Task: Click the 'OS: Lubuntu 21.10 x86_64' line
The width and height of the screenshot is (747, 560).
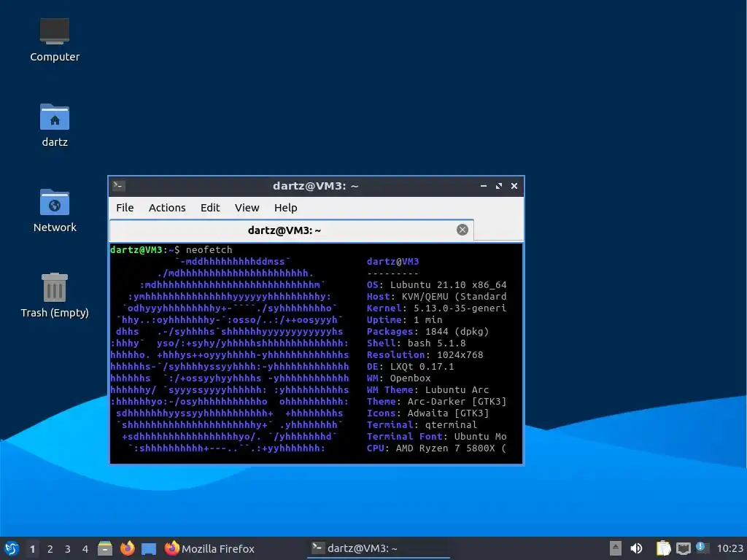Action: [436, 285]
